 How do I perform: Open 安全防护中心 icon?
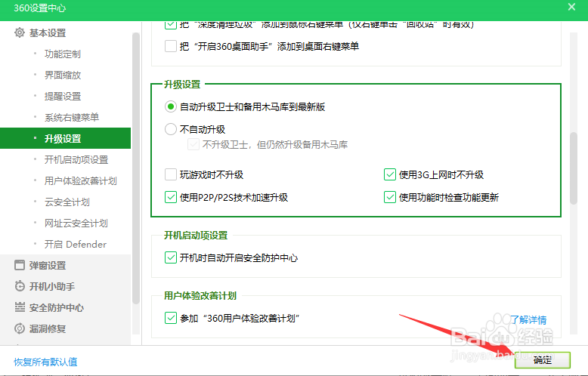(20, 307)
